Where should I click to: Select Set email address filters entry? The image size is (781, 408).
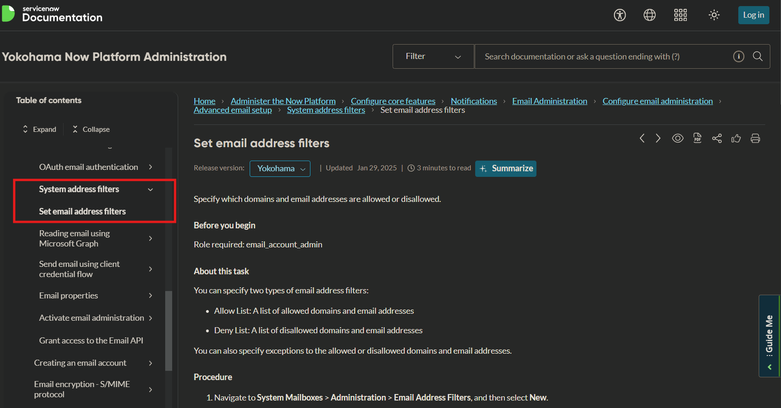[x=82, y=211]
